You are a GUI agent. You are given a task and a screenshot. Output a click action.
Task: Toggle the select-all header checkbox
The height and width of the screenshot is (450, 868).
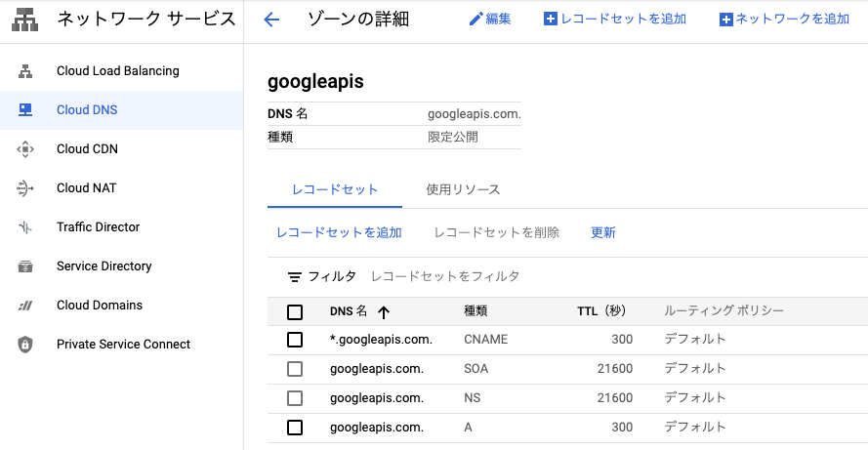295,312
